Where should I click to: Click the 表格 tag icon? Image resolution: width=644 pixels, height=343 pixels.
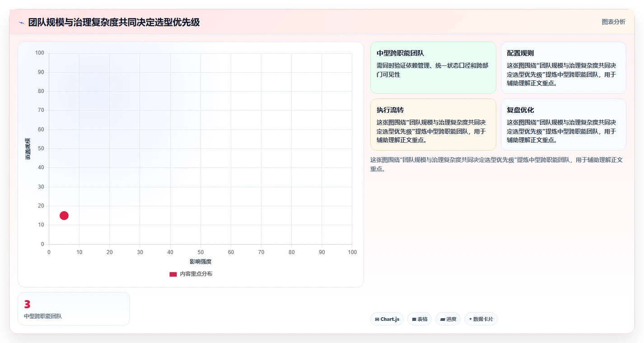point(414,319)
